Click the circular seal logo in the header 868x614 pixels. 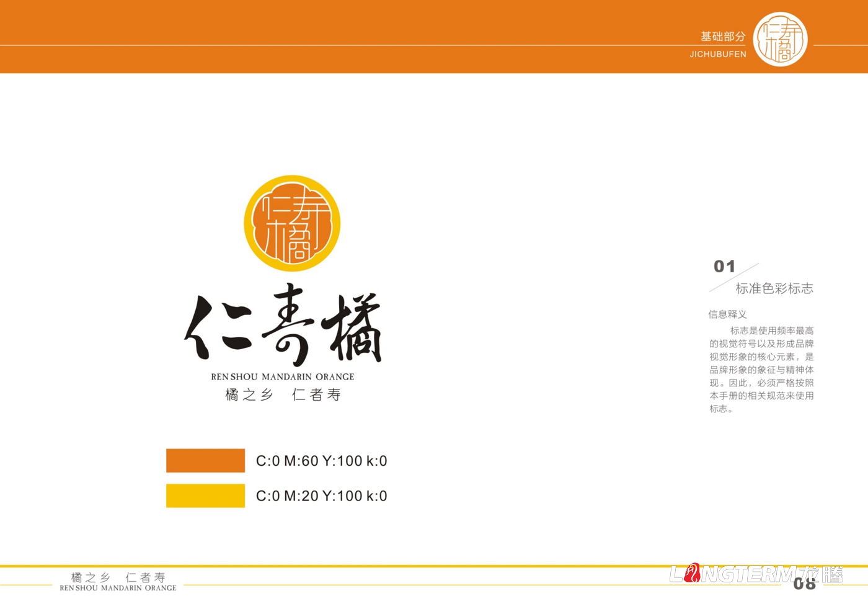coord(782,41)
